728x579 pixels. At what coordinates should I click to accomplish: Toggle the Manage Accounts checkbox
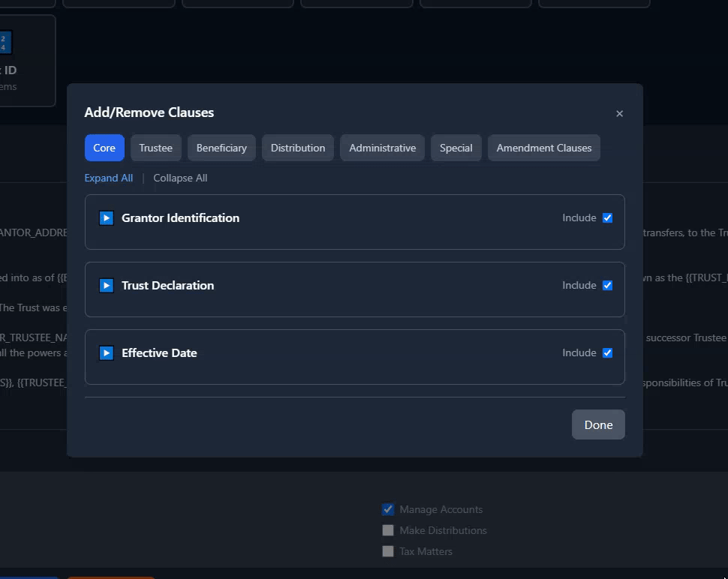(388, 509)
